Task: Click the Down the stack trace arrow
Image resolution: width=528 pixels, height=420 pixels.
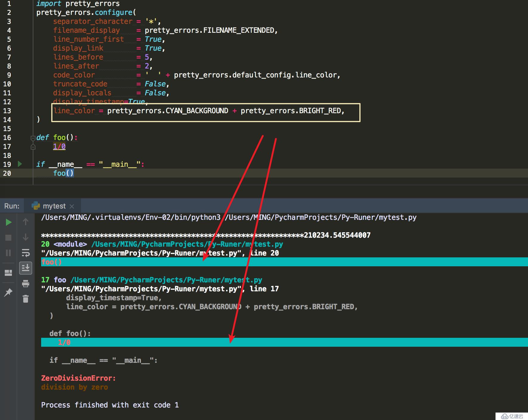Action: click(x=26, y=237)
